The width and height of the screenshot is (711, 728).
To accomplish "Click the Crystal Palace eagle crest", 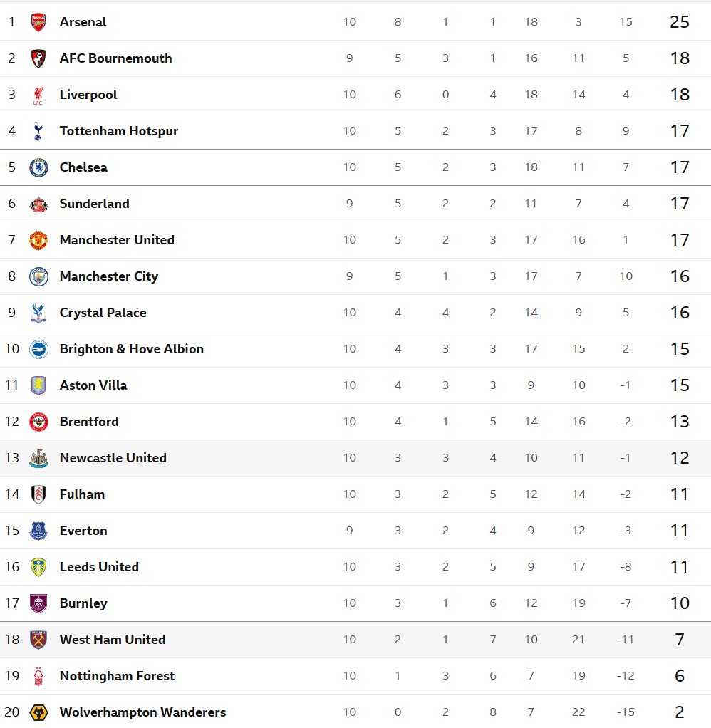I will click(38, 313).
